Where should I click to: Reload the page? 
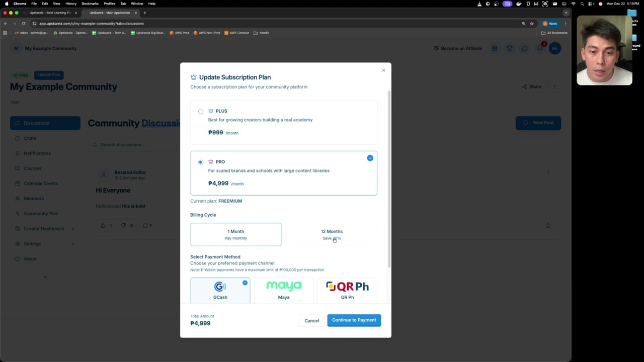[24, 24]
